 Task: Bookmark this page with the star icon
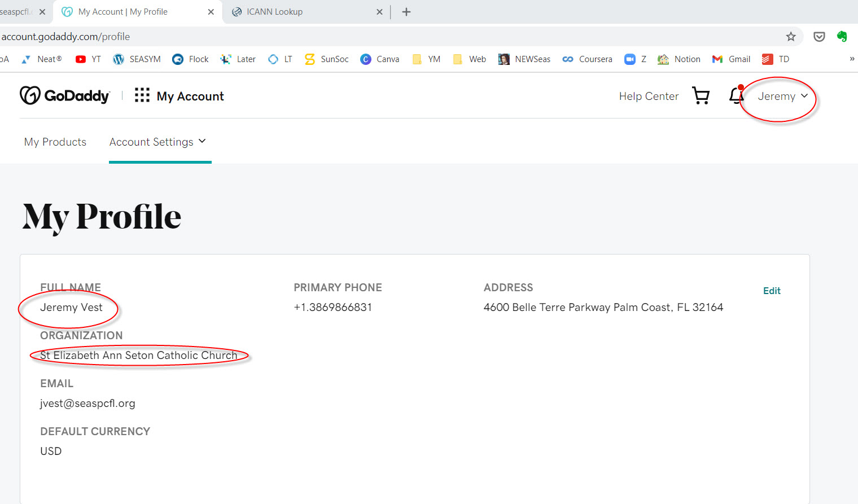pyautogui.click(x=791, y=37)
